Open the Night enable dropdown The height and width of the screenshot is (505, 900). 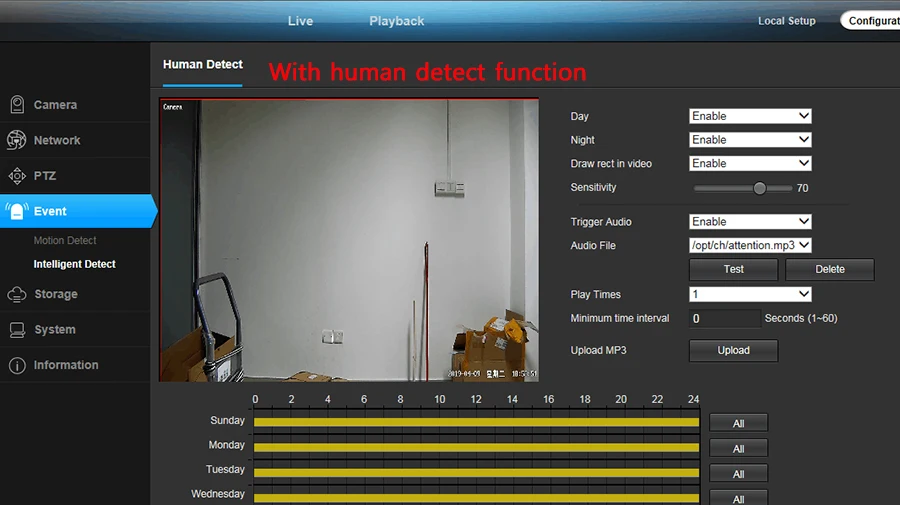tap(750, 139)
